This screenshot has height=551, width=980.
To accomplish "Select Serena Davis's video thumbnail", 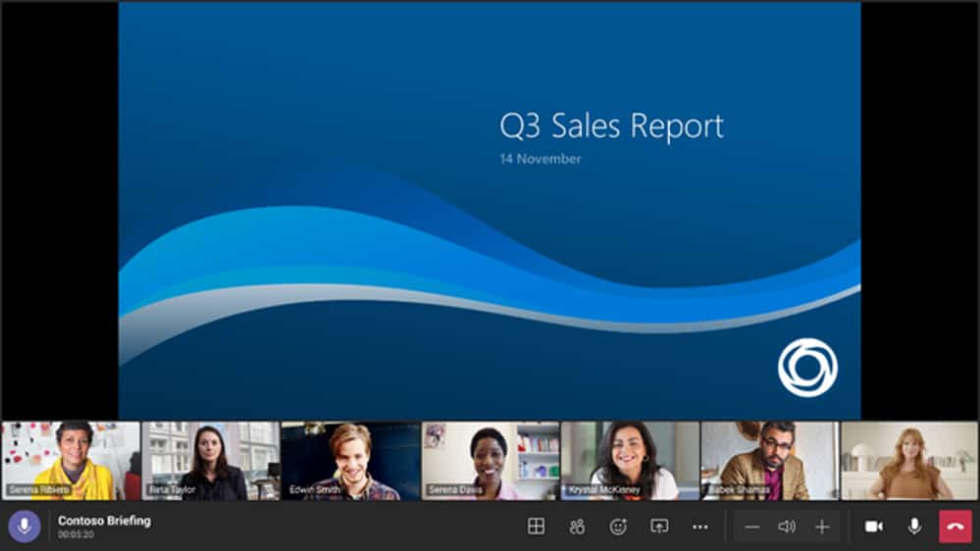I will pos(490,461).
